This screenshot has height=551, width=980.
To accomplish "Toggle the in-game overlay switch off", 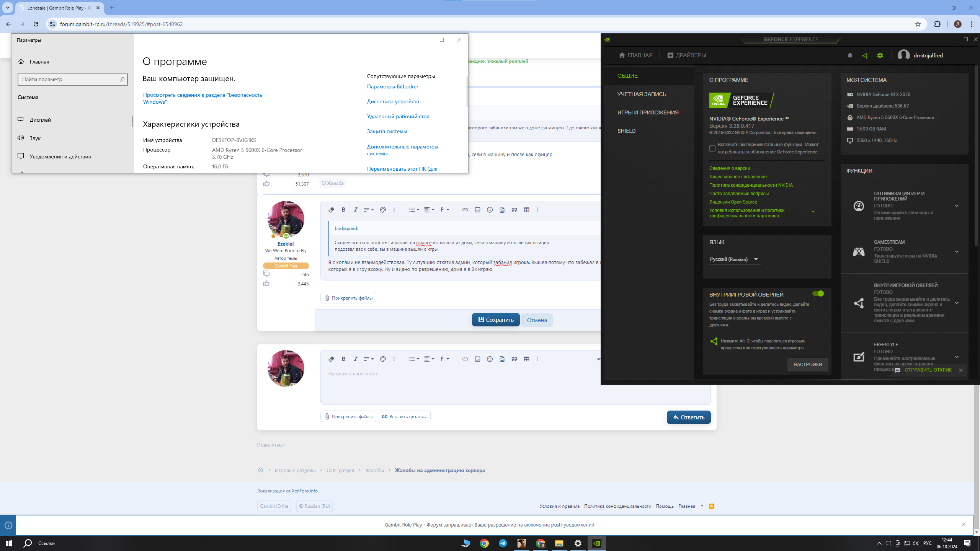I will (818, 293).
